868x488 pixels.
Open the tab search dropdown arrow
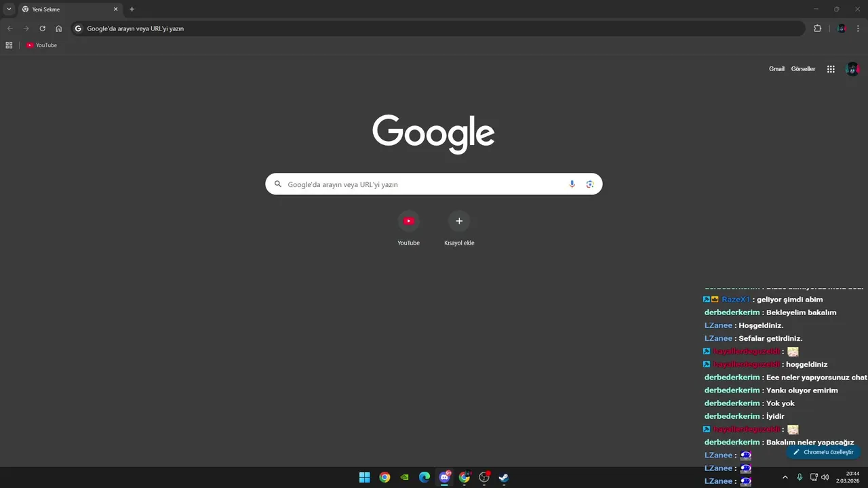coord(9,9)
